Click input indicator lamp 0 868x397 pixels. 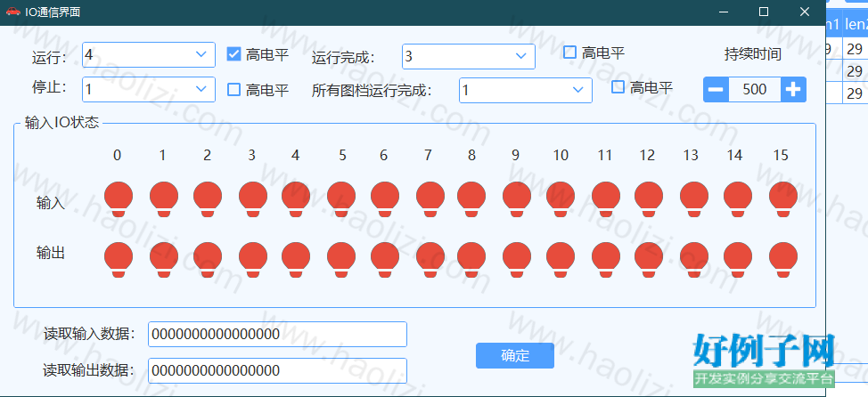point(119,199)
